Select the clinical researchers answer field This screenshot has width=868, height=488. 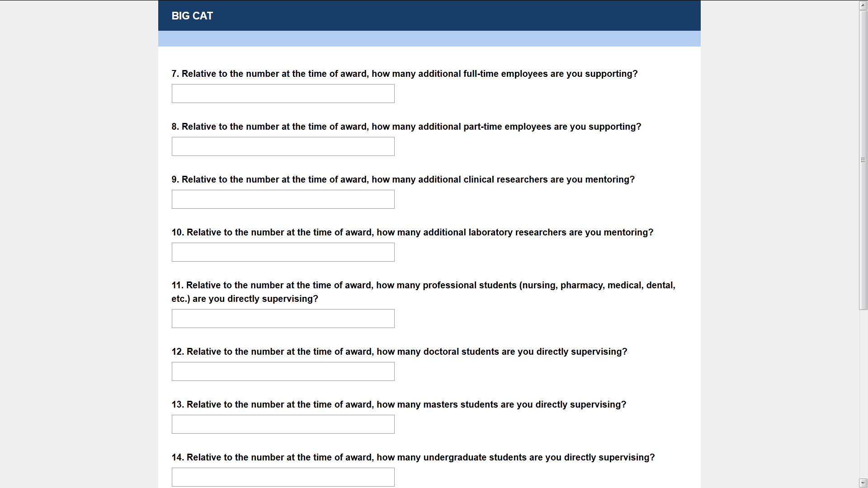point(283,199)
